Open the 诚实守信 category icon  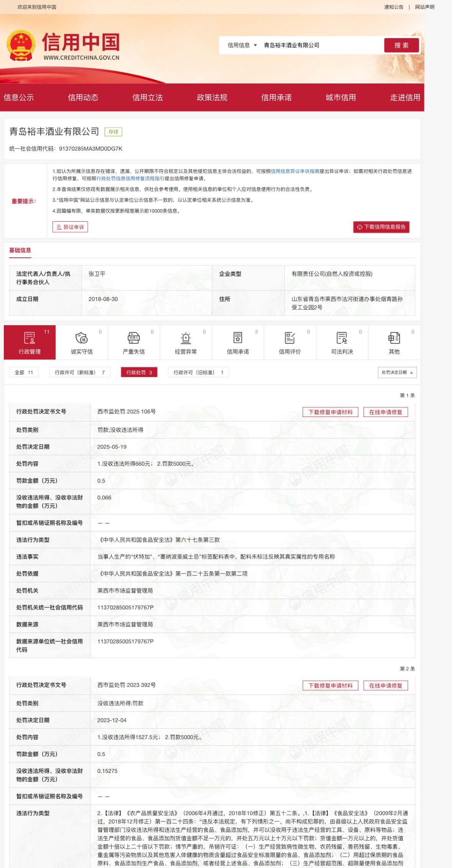pos(82,338)
